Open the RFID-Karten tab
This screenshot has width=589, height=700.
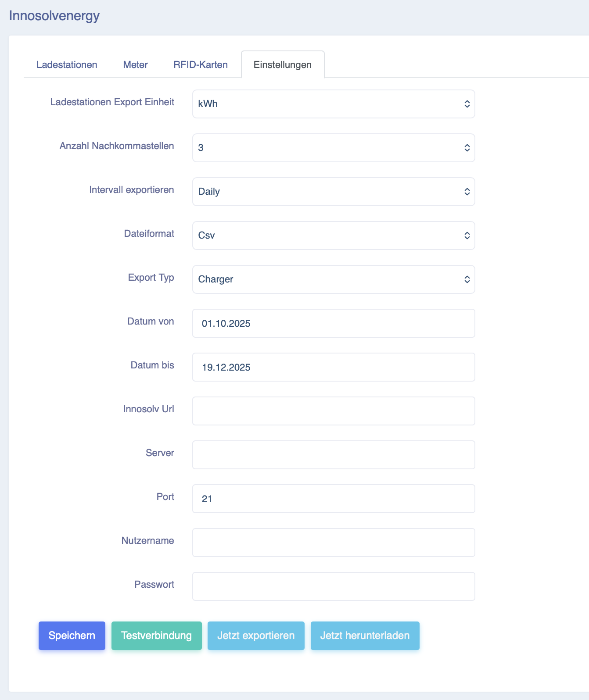pyautogui.click(x=200, y=65)
